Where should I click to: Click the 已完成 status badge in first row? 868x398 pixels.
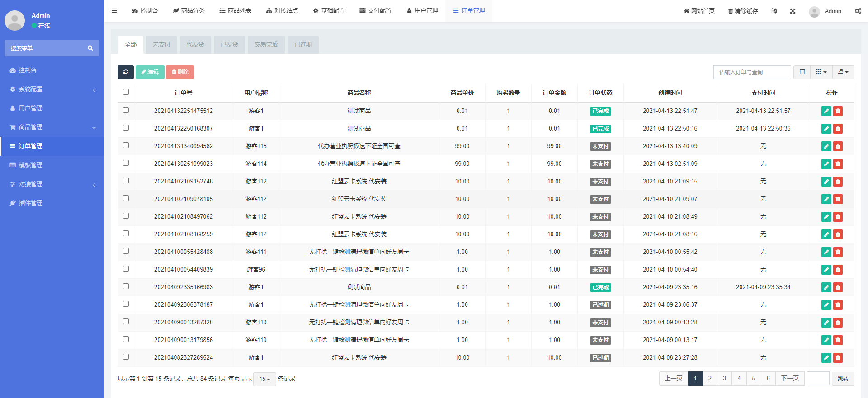pos(600,111)
